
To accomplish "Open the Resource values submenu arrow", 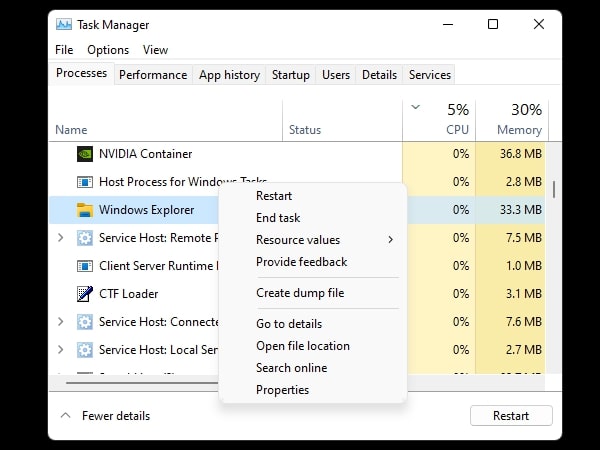I will pos(390,240).
